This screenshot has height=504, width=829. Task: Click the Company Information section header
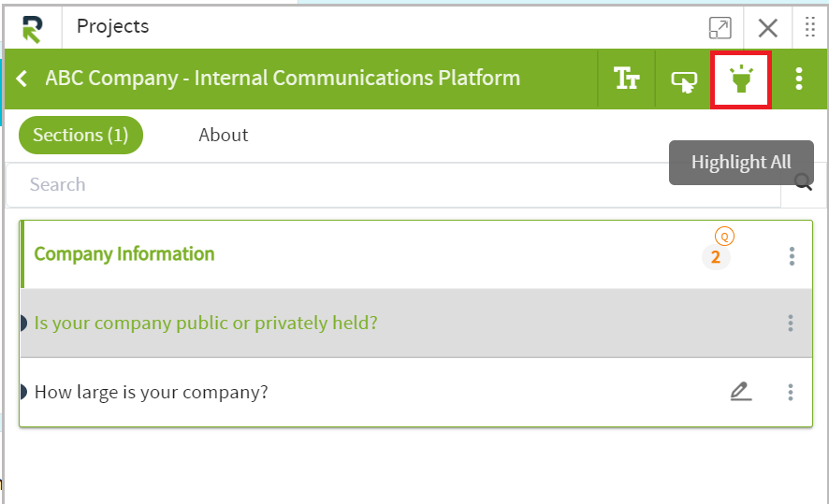124,254
